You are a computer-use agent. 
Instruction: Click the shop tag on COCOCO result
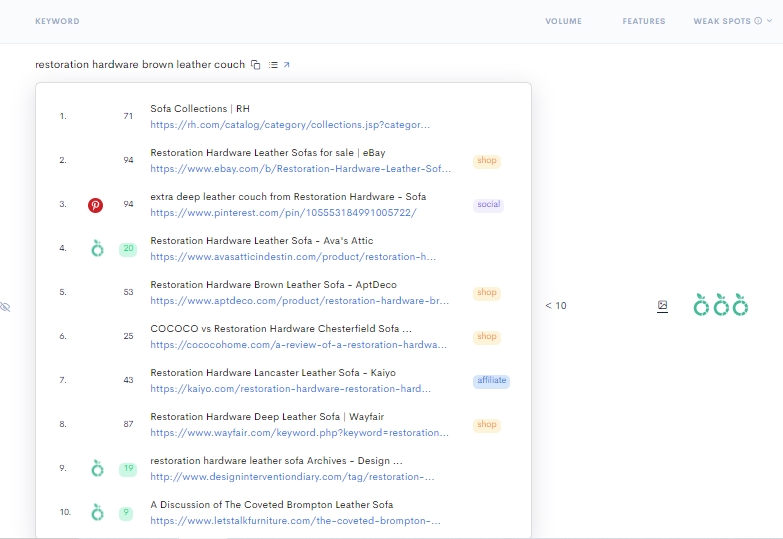tap(487, 337)
